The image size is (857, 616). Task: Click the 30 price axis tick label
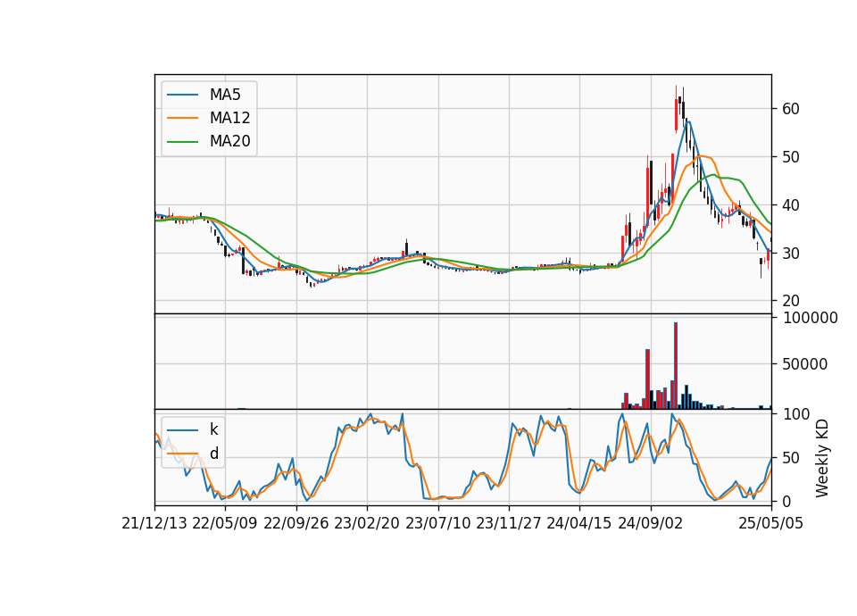(x=791, y=253)
